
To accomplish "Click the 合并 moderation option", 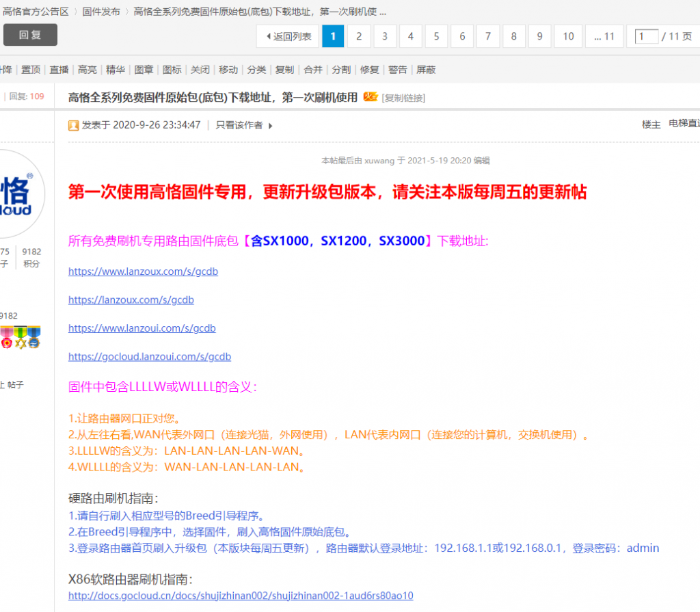I will 313,70.
